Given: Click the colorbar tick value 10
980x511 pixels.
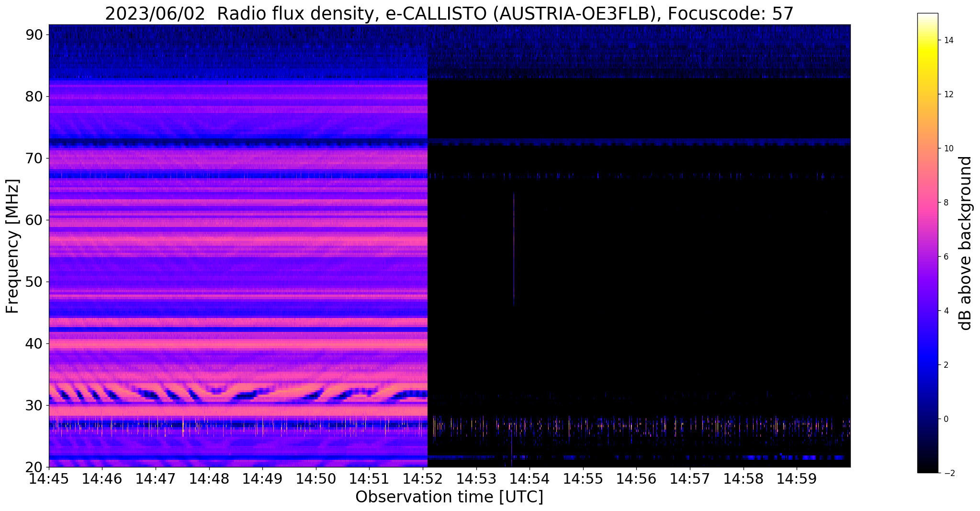Looking at the screenshot, I should pos(948,148).
